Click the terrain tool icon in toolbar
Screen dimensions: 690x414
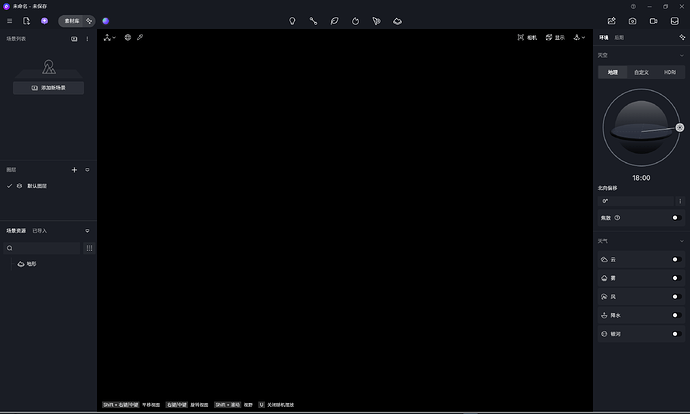[x=398, y=20]
